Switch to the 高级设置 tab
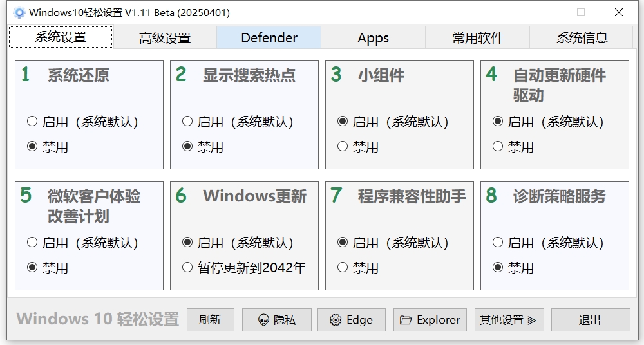644x345 pixels. click(x=165, y=38)
